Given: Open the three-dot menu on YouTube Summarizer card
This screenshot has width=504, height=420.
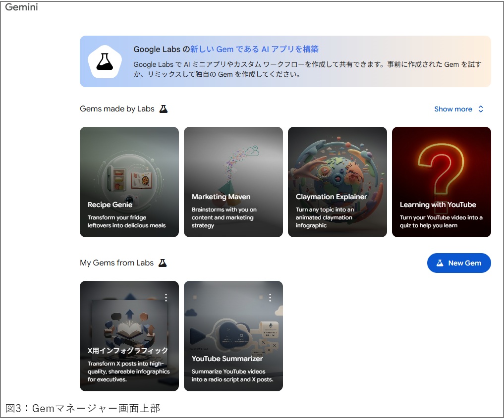Looking at the screenshot, I should [x=270, y=298].
